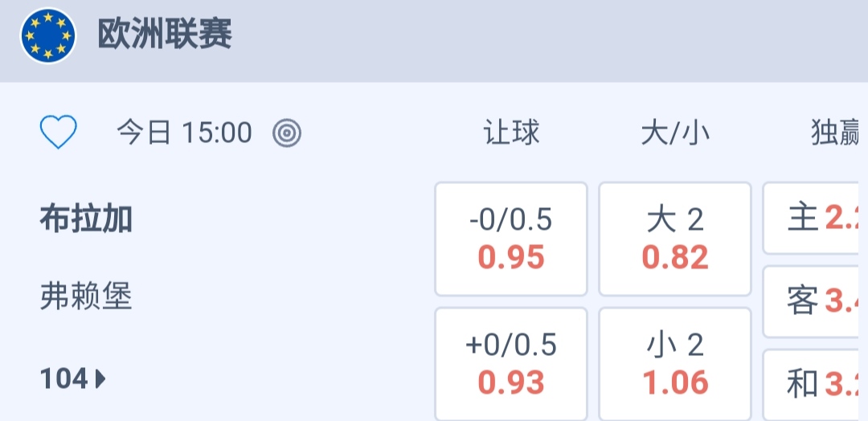Choose the 客 away win odds
Screen dimensions: 868x421
[x=815, y=301]
